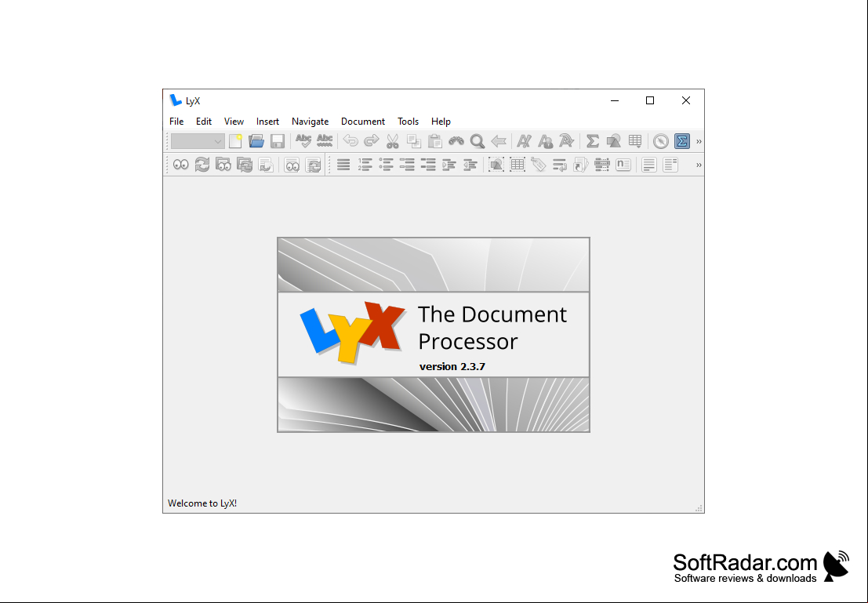Insert a cross-reference icon
The width and height of the screenshot is (868, 603).
(560, 165)
